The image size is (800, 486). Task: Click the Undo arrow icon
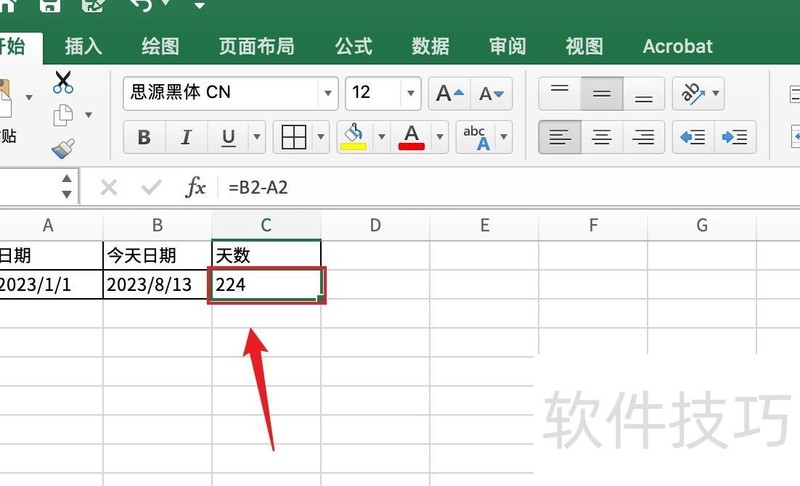[x=141, y=5]
